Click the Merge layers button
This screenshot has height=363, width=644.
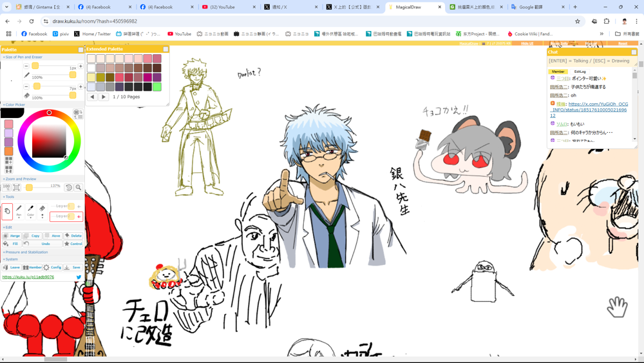12,235
